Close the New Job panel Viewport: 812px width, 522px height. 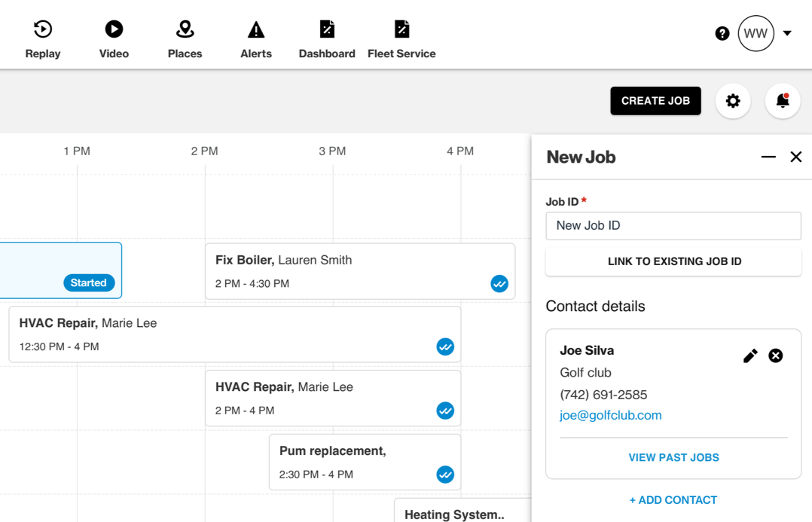(x=796, y=157)
